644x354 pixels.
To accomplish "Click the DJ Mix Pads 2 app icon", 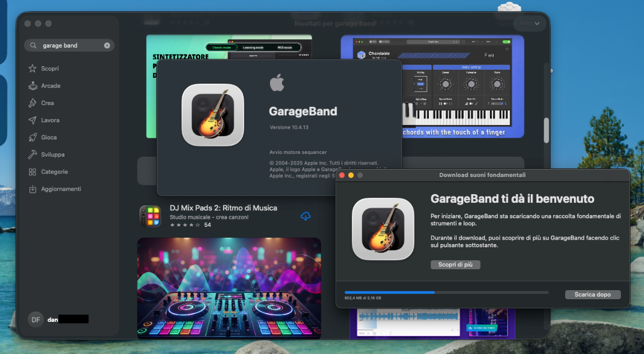I will click(150, 216).
